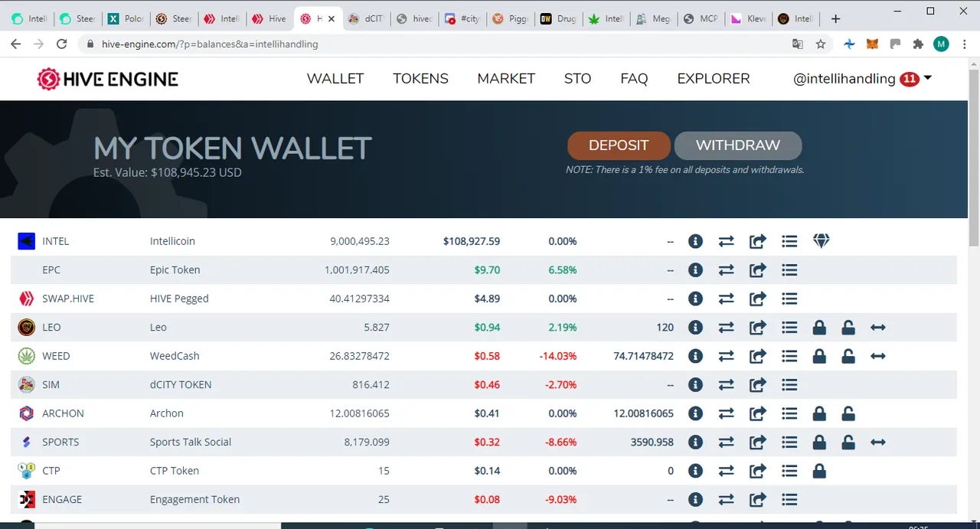The image size is (980, 529).
Task: Transfer INTEL tokens via arrows icon
Action: coord(727,241)
